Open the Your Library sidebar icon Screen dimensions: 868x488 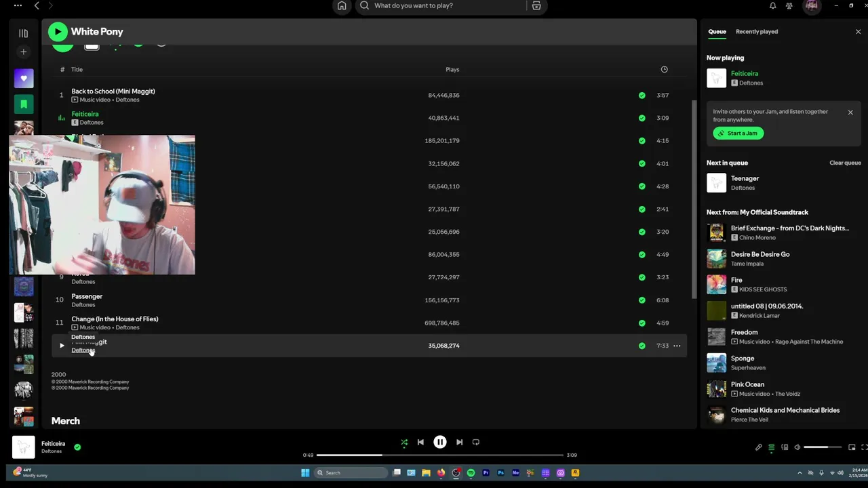click(x=23, y=33)
